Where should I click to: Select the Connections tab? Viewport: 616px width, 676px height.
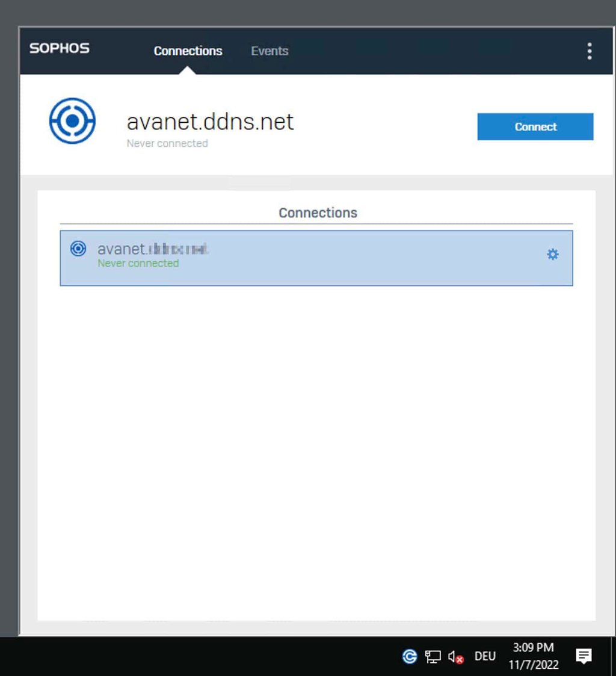tap(188, 51)
